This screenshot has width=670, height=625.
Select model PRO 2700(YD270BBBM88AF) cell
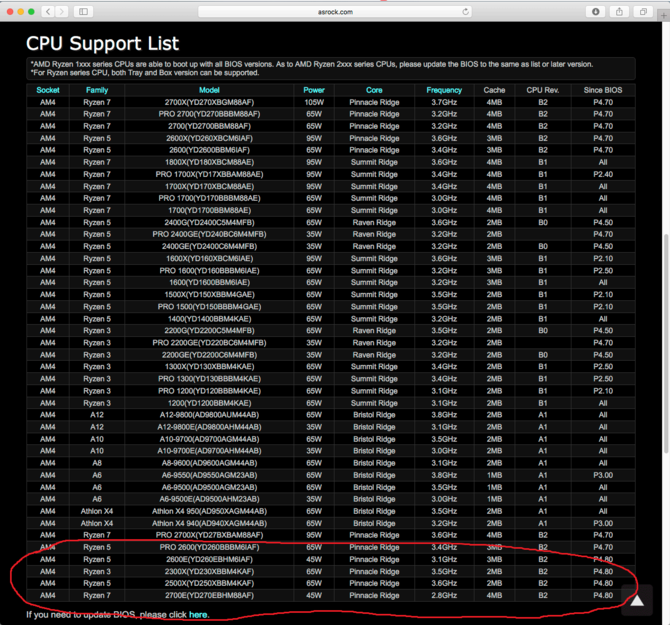pos(209,114)
